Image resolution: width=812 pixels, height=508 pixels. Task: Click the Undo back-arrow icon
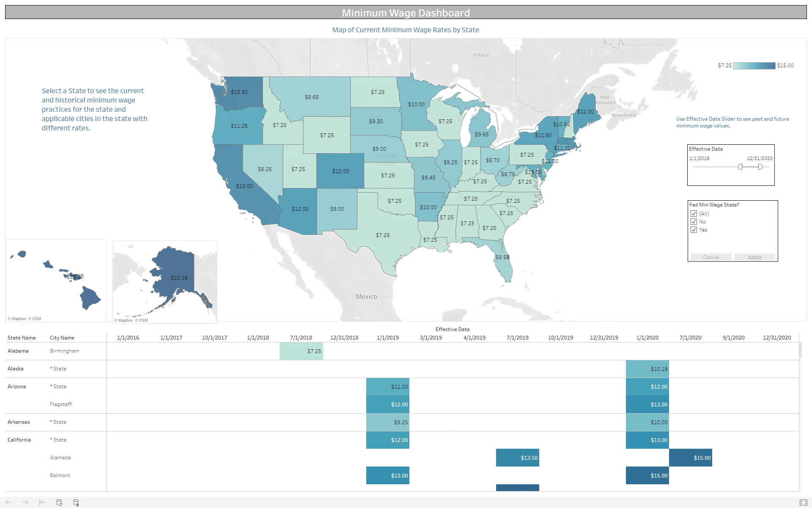click(x=8, y=502)
